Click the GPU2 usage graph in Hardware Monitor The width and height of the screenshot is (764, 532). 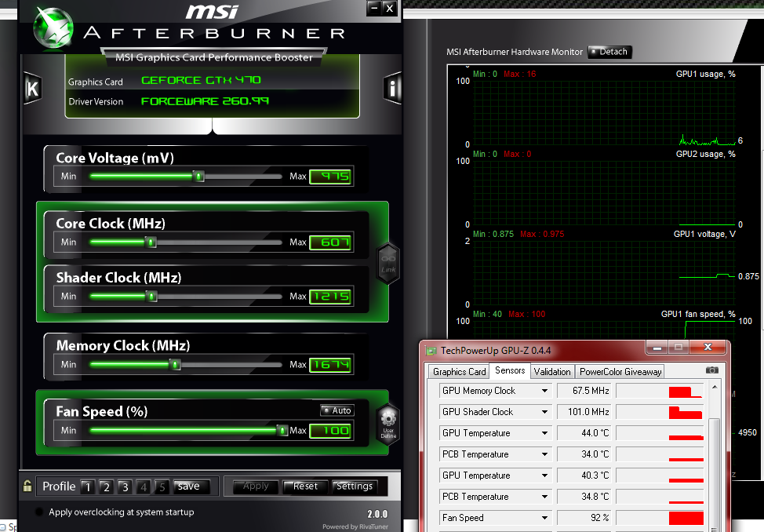604,193
